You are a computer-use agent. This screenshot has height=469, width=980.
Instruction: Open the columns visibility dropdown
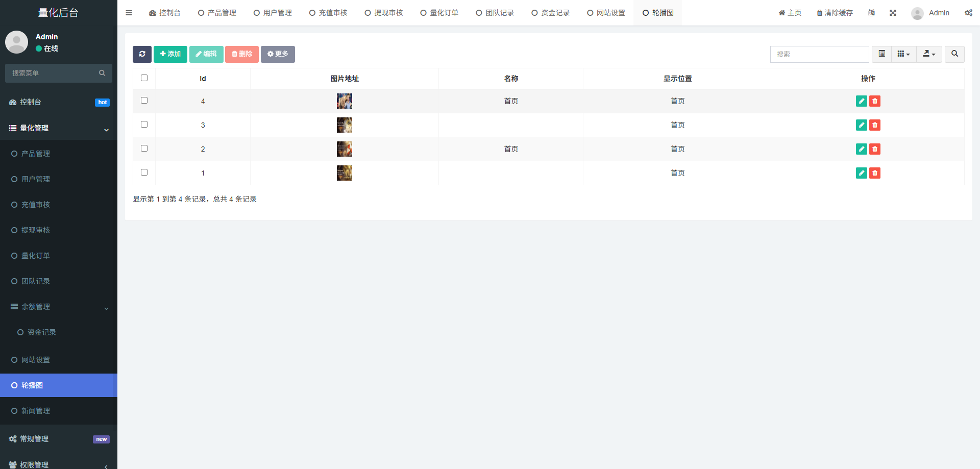[903, 54]
